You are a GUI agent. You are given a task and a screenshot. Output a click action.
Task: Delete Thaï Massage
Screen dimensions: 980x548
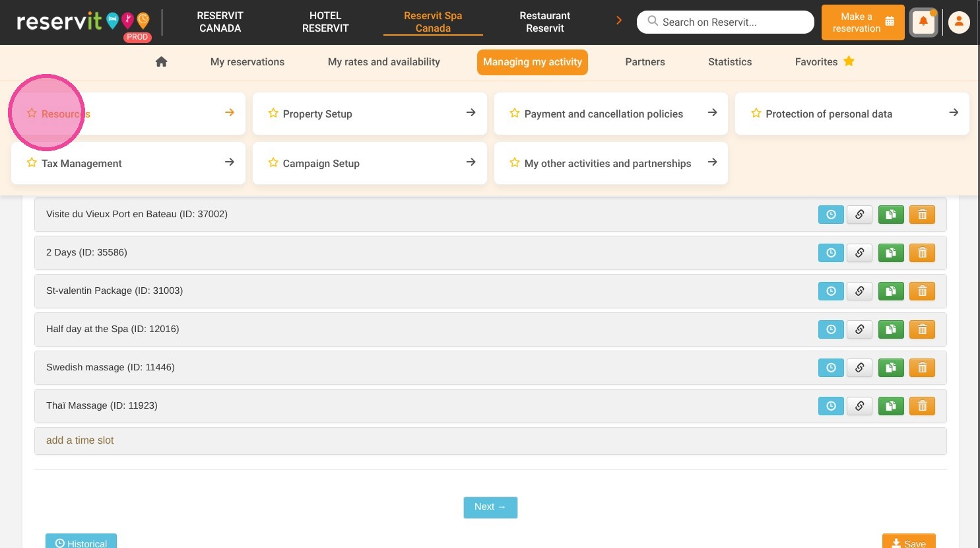pos(922,406)
